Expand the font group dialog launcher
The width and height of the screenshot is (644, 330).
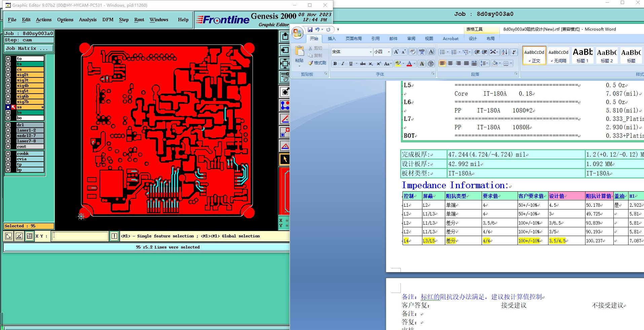pyautogui.click(x=433, y=73)
